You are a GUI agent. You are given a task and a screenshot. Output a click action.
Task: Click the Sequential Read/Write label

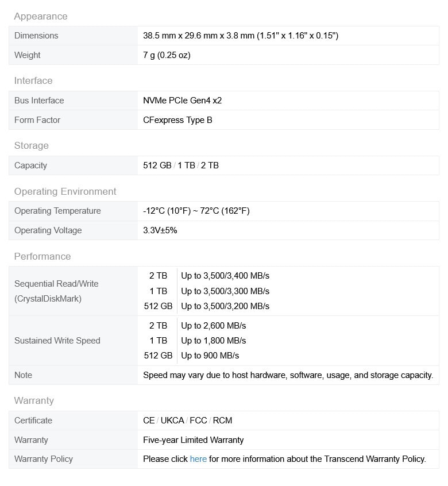click(x=56, y=284)
